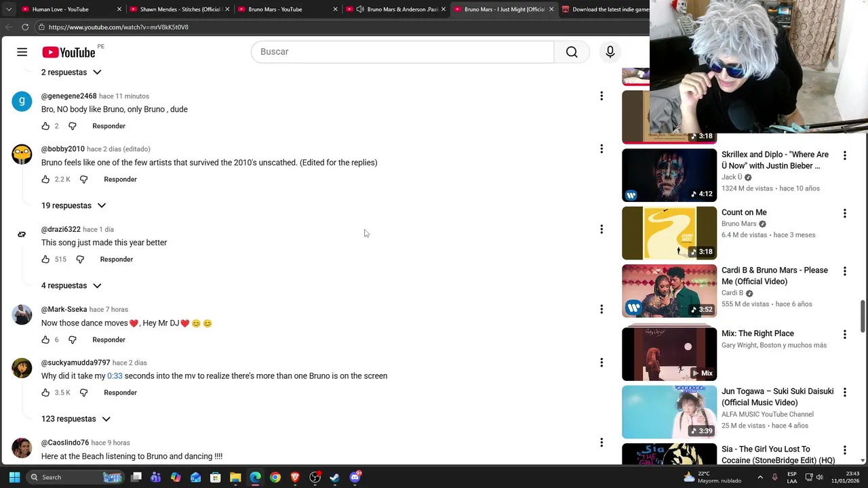
Task: Open options for Jun Togawa video
Action: coord(844,392)
